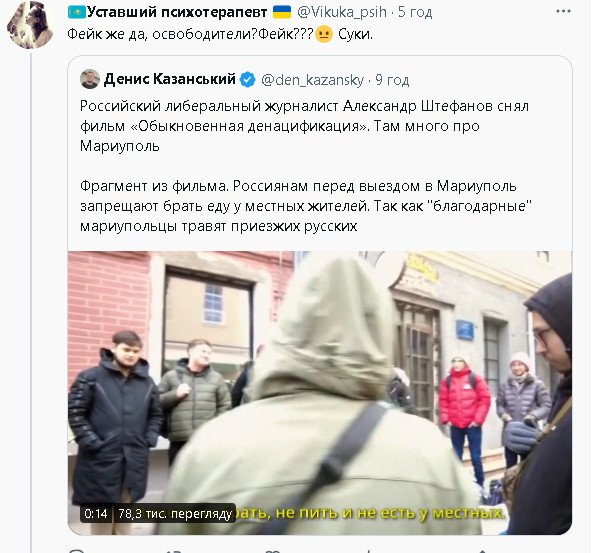Screen dimensions: 594x553
Task: Click the second paragraph Фрагмент из фильма
Action: tap(306, 206)
